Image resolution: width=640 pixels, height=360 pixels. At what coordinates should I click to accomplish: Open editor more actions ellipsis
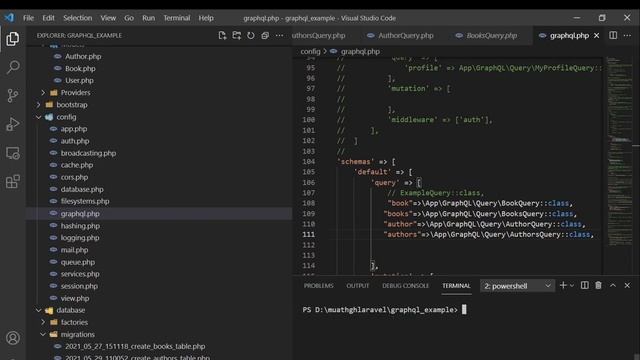627,36
